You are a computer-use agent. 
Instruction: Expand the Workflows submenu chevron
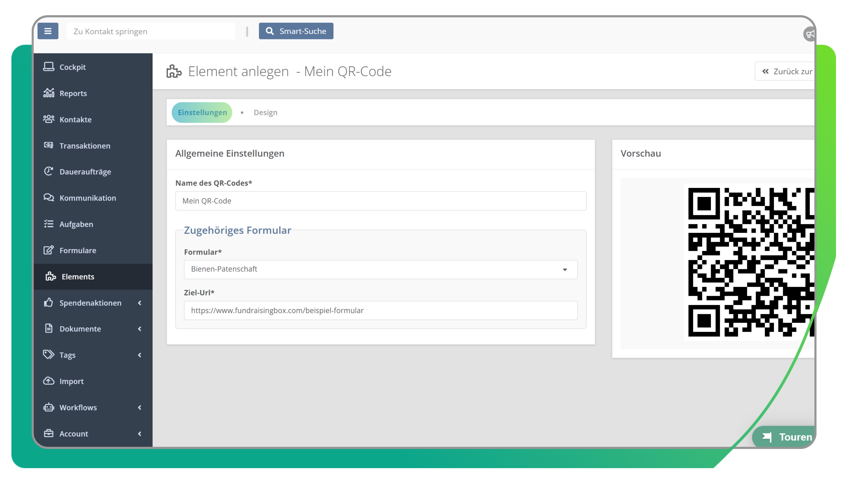[139, 407]
